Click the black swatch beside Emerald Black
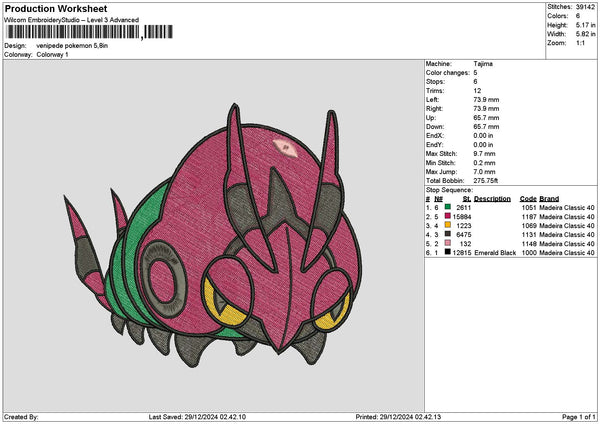Screen dimensions: 600x424 (447, 252)
